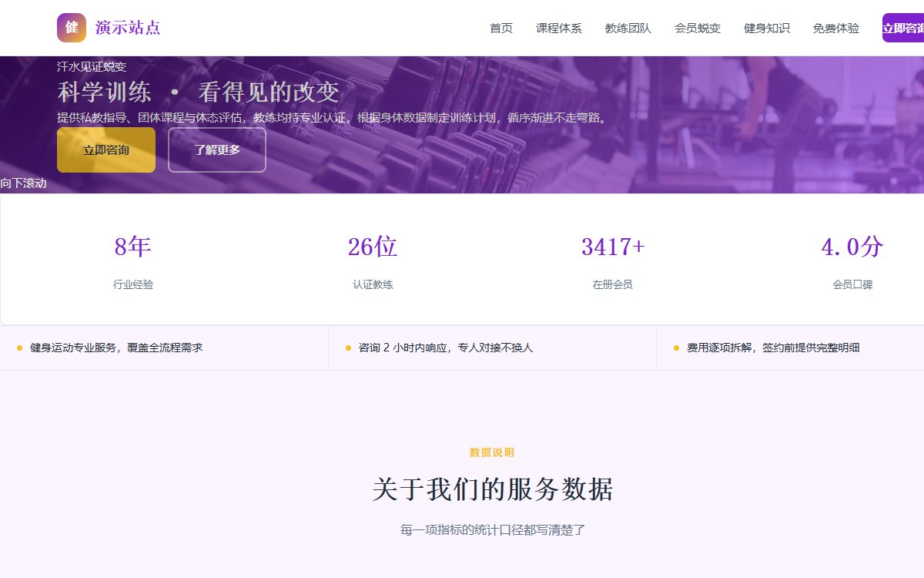Click the 关于我们的服务数据 heading
The image size is (924, 578).
pos(493,489)
